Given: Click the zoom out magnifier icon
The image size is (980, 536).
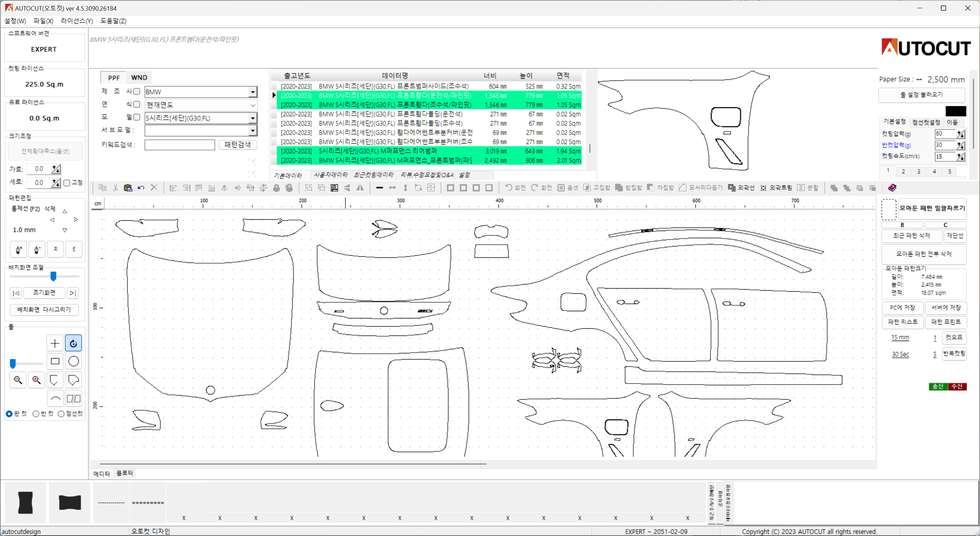Looking at the screenshot, I should click(x=18, y=380).
